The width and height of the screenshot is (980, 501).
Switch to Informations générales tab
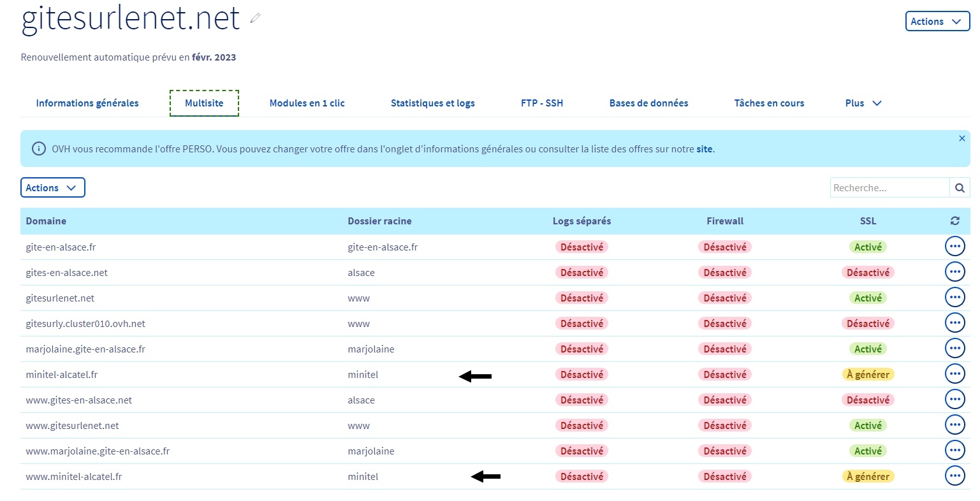coord(87,103)
